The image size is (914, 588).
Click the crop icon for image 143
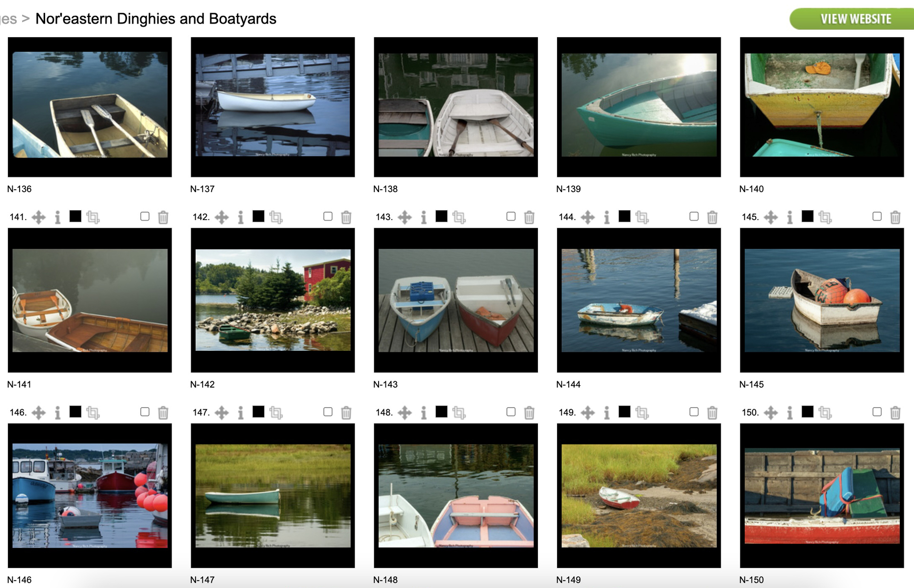(x=459, y=217)
